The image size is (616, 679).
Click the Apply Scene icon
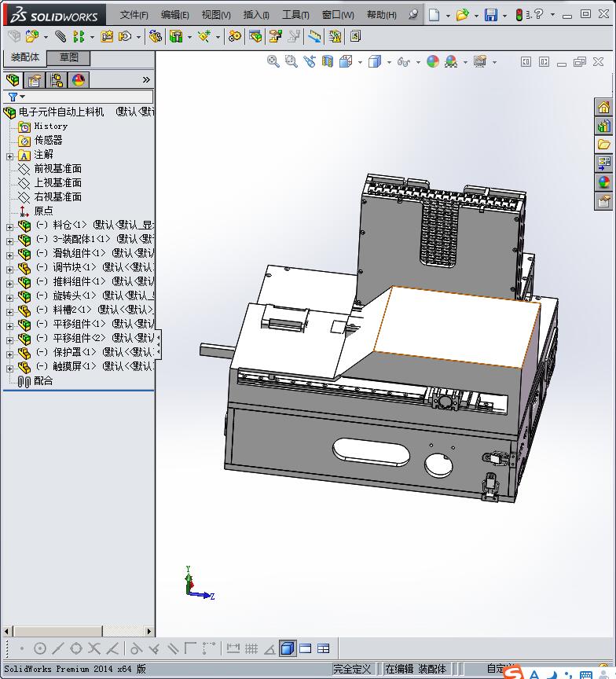[x=451, y=61]
